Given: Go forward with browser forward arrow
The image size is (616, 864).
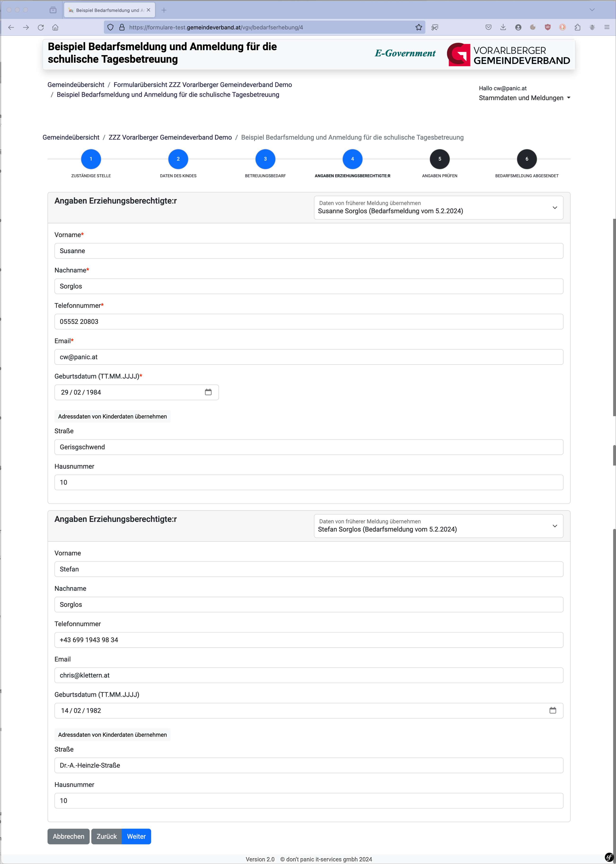Looking at the screenshot, I should point(26,27).
